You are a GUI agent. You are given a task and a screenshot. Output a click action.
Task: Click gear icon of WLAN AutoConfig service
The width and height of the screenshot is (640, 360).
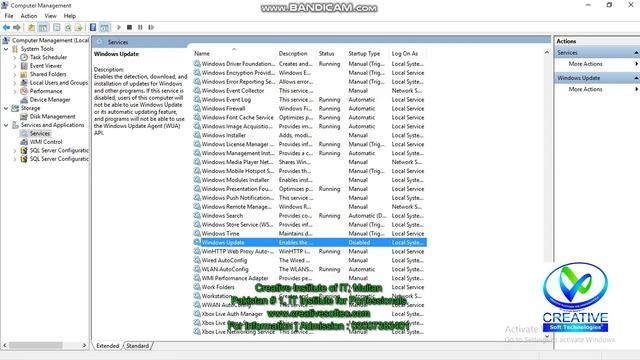point(197,269)
